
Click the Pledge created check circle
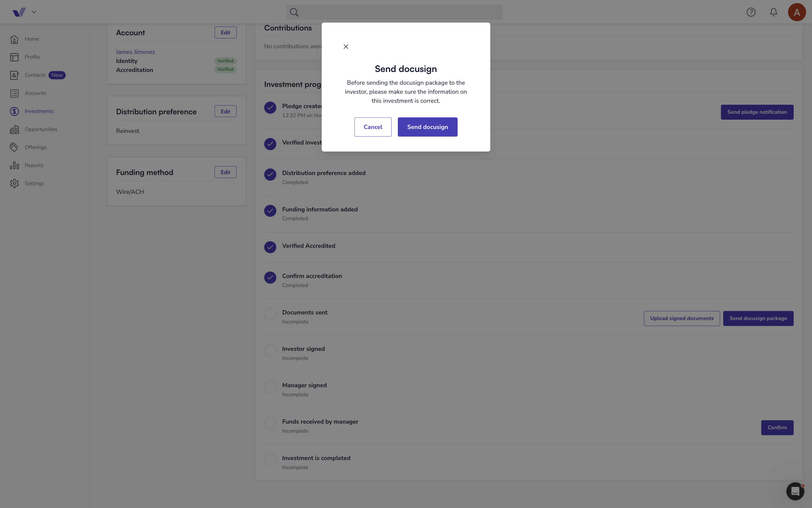coord(270,108)
